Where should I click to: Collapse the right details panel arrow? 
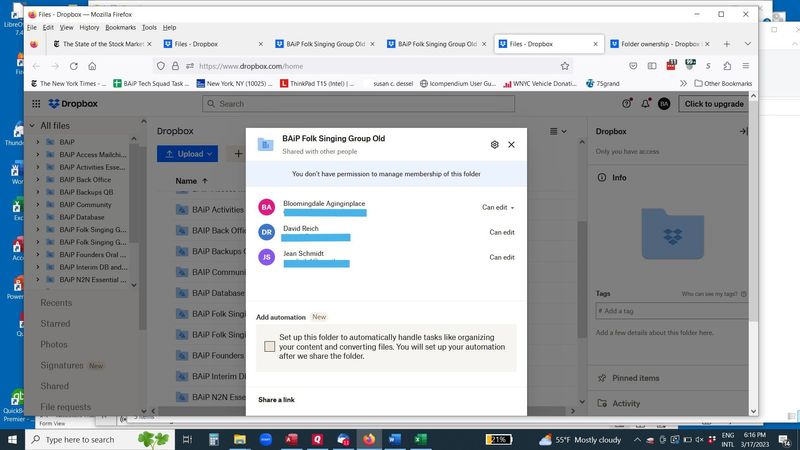[x=743, y=131]
